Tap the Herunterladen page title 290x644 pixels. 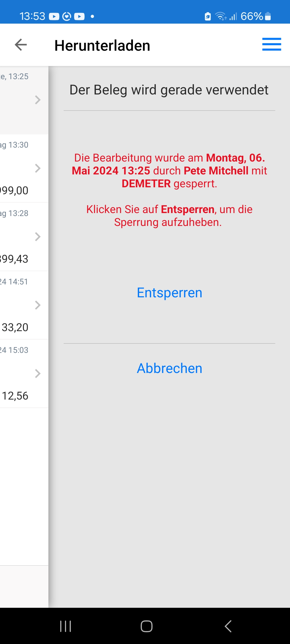(x=102, y=45)
